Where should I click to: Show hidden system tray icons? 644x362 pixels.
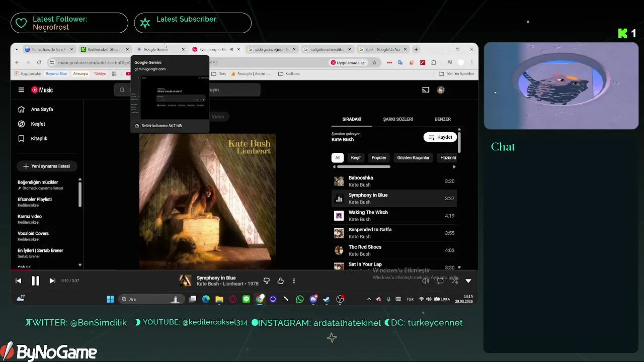pos(369,299)
